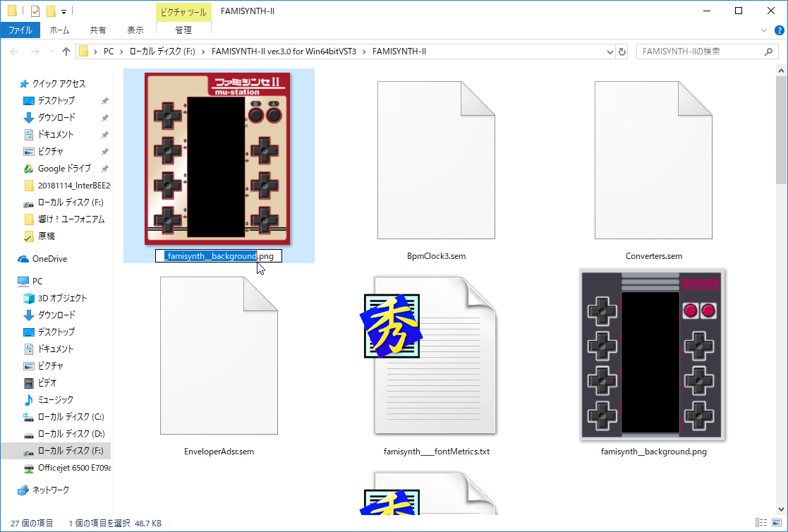788x532 pixels.
Task: Switch to details view in status bar
Action: [761, 523]
